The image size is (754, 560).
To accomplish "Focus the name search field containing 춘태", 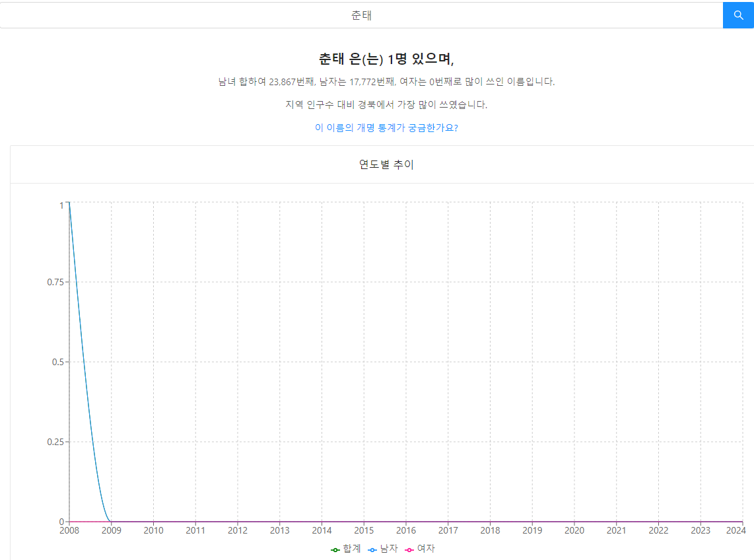I will point(361,15).
